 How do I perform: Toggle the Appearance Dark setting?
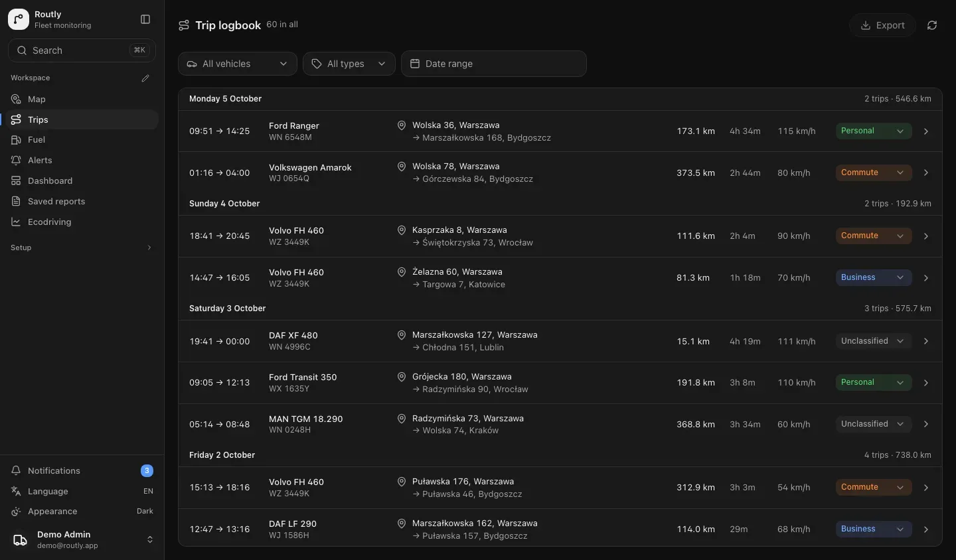[82, 512]
